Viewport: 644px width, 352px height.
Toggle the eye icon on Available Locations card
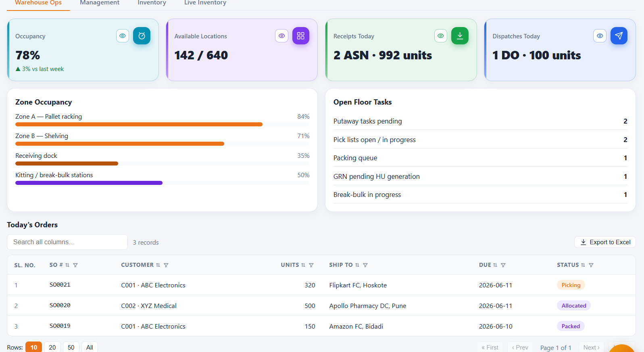281,36
